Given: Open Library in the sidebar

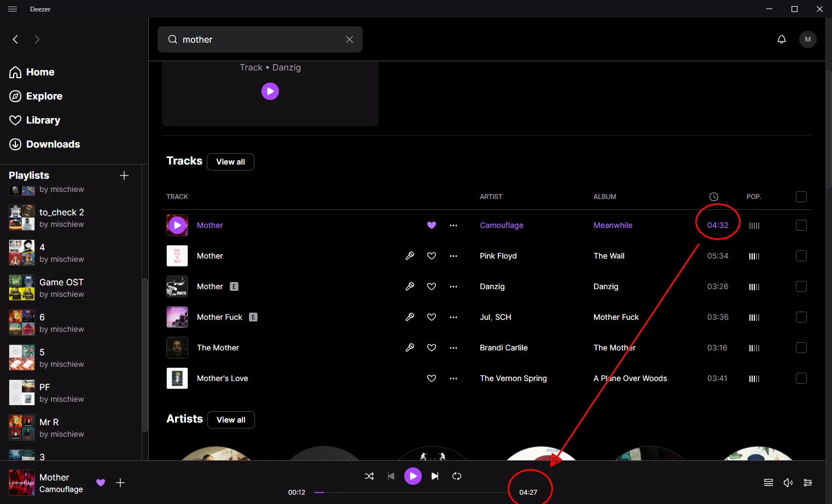Looking at the screenshot, I should 35,120.
